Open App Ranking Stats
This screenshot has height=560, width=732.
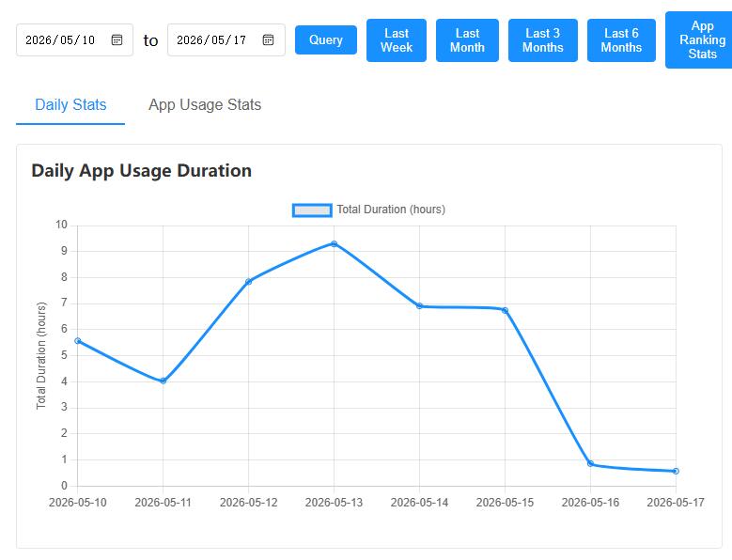click(699, 40)
